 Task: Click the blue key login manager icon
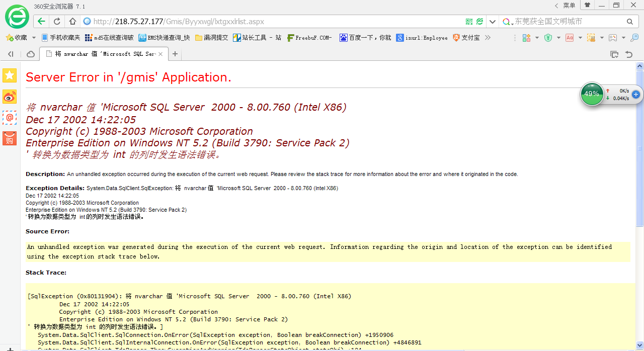(635, 38)
